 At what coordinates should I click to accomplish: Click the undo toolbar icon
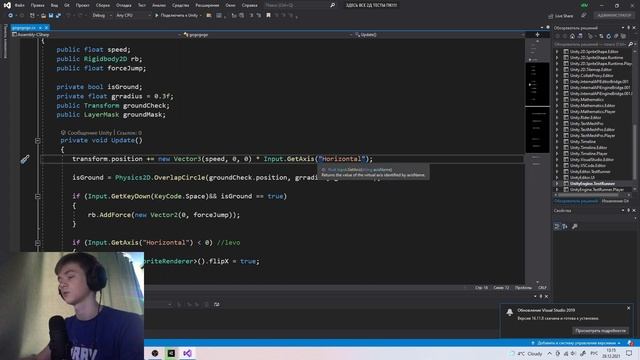tap(69, 16)
